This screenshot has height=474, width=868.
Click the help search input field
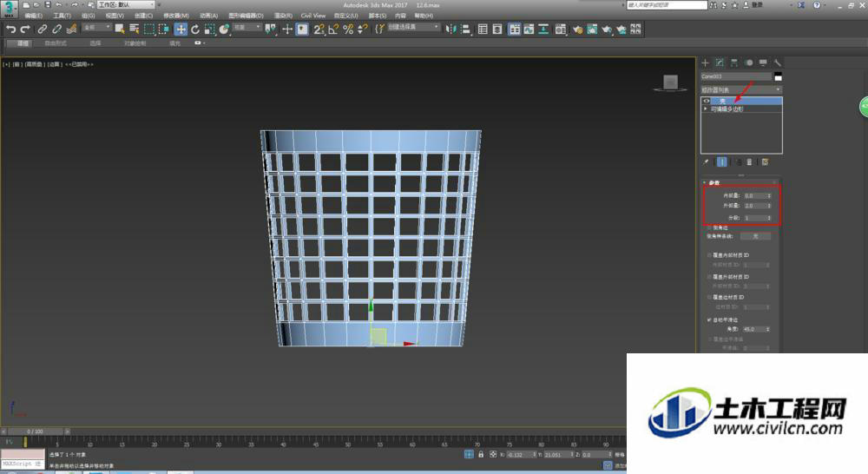(x=667, y=5)
